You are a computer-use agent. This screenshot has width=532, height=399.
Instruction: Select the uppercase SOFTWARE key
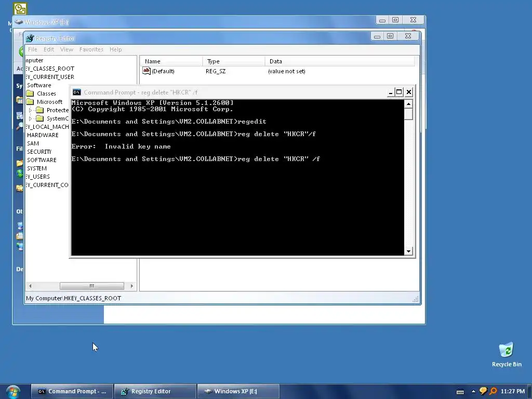tap(42, 160)
